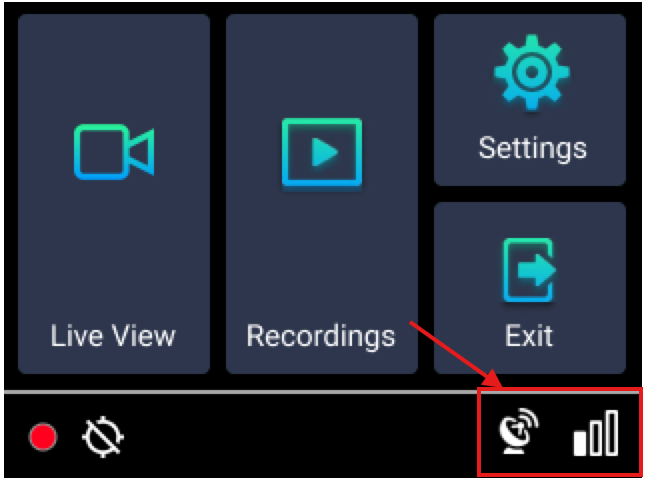Tap the crossed-out circular status icon
The width and height of the screenshot is (646, 482).
pos(103,437)
